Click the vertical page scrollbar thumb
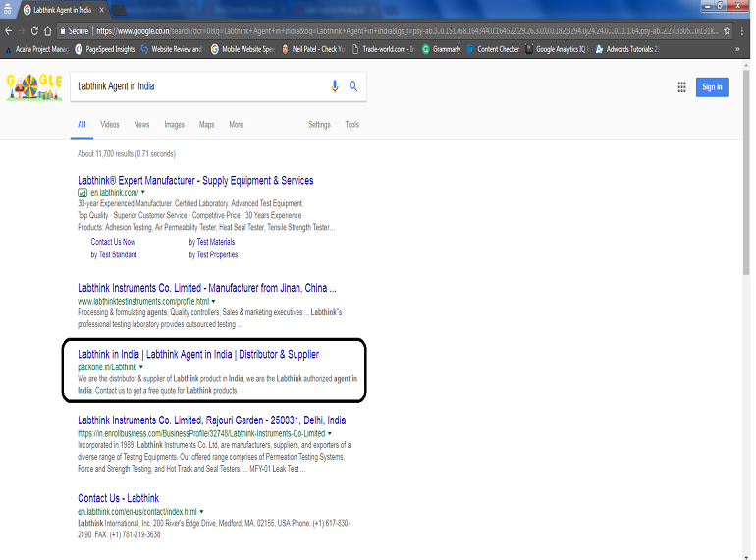Viewport: 756px width, 560px height. (x=746, y=173)
